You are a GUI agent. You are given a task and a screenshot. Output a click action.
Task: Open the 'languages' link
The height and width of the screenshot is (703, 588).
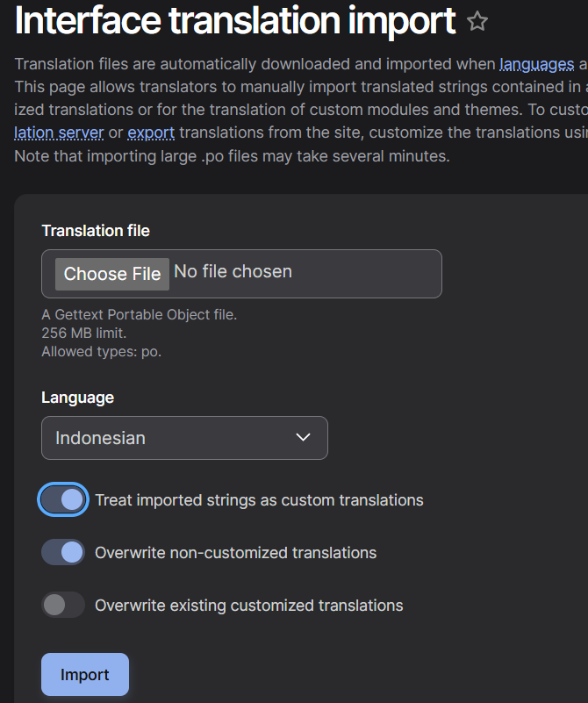pyautogui.click(x=536, y=63)
